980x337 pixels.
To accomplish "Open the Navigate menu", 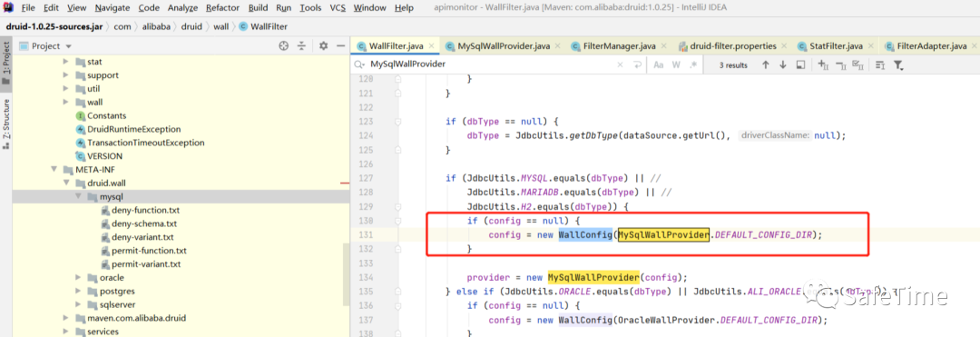I will tap(113, 8).
